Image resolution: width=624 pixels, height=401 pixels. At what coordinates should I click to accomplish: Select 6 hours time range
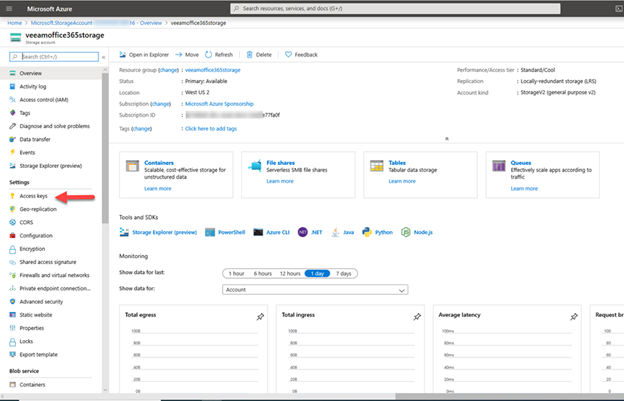click(x=263, y=274)
